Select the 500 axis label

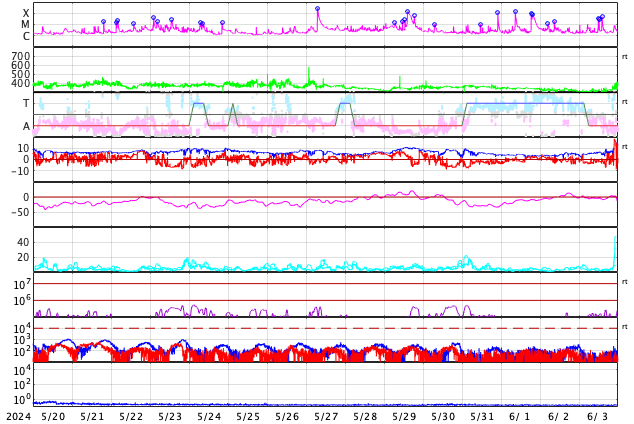point(21,74)
